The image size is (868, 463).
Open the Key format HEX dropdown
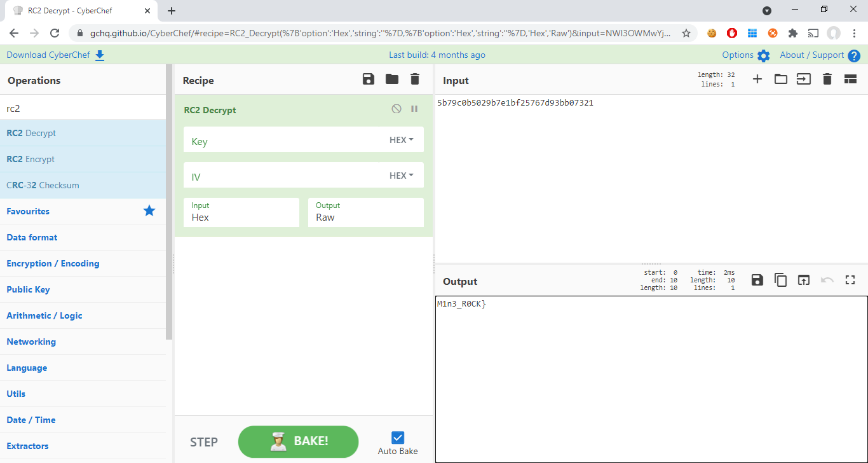pyautogui.click(x=402, y=140)
